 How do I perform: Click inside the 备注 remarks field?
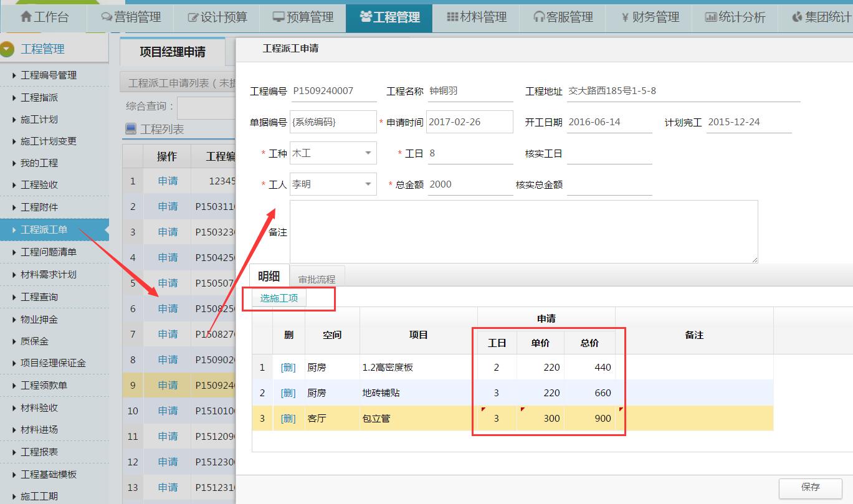(x=523, y=231)
